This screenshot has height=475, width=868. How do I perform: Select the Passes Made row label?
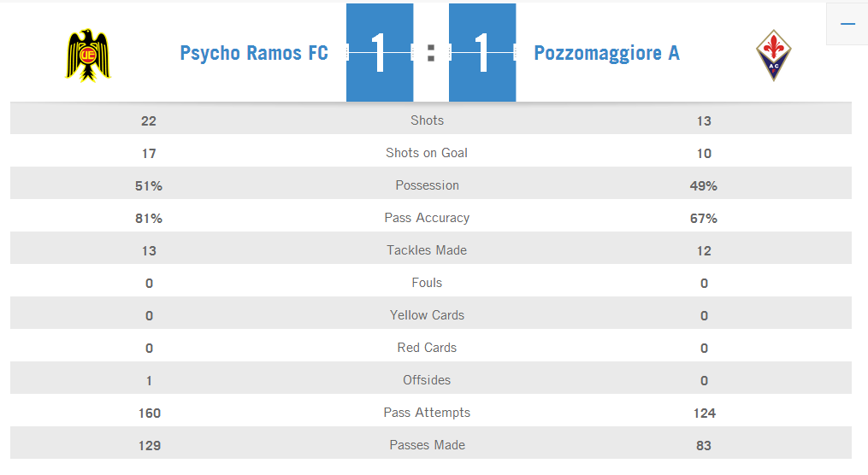coord(427,445)
